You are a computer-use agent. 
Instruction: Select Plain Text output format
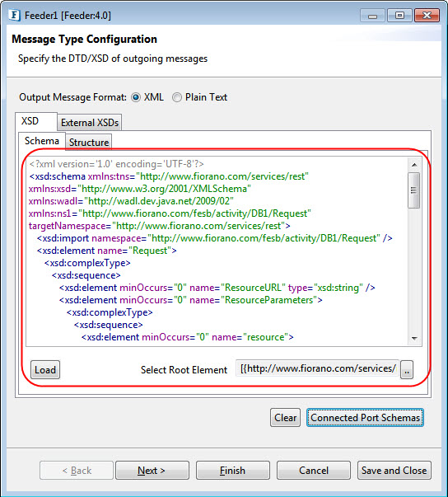[x=177, y=97]
